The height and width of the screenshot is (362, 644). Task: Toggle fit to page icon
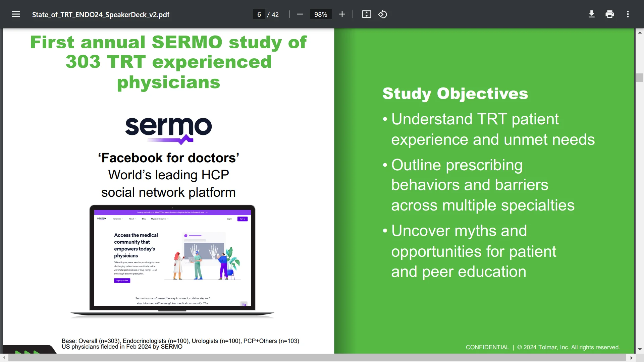pyautogui.click(x=367, y=14)
